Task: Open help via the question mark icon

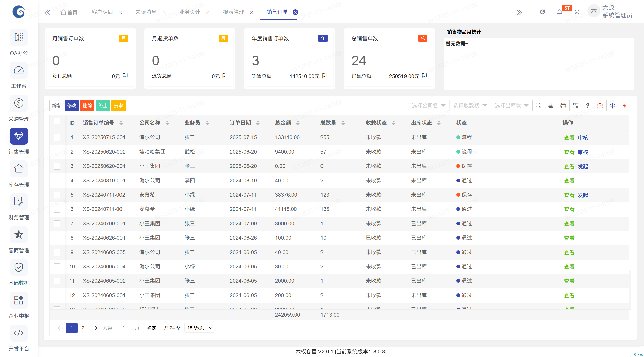Action: click(x=588, y=105)
